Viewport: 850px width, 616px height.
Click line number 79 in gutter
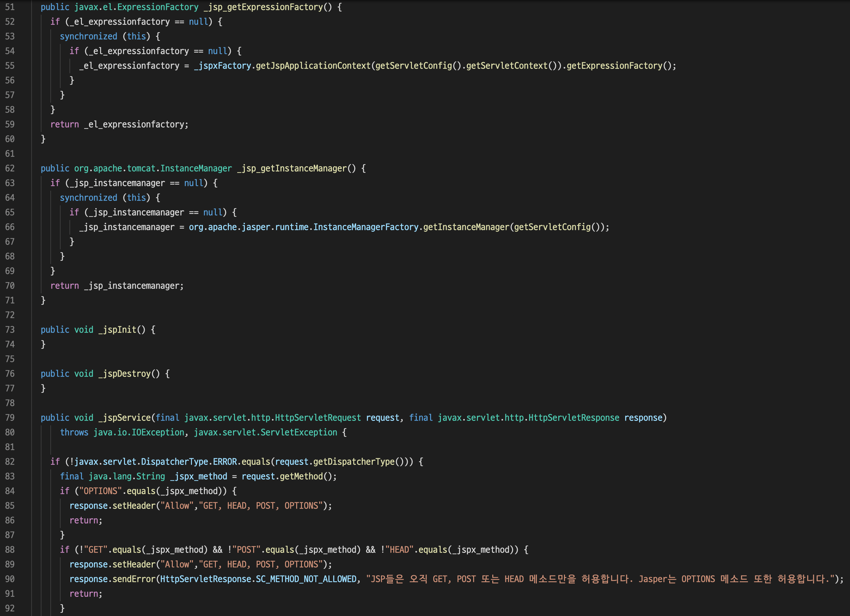click(x=10, y=417)
